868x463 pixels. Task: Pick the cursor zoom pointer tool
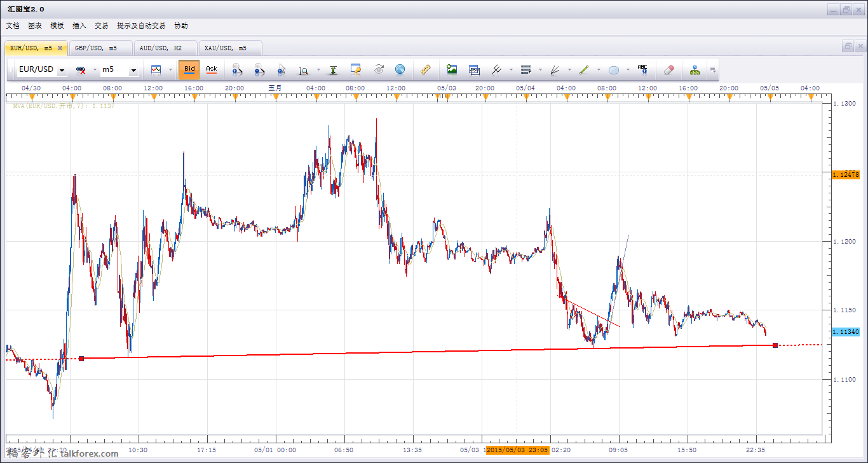coord(281,69)
